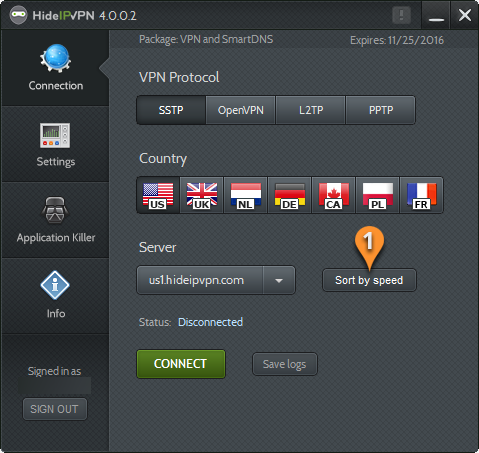Choose the Netherlands flag

coord(246,195)
